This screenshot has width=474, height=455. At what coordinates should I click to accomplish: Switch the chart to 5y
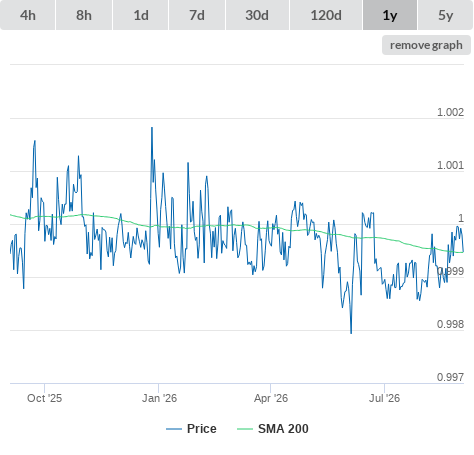click(446, 15)
